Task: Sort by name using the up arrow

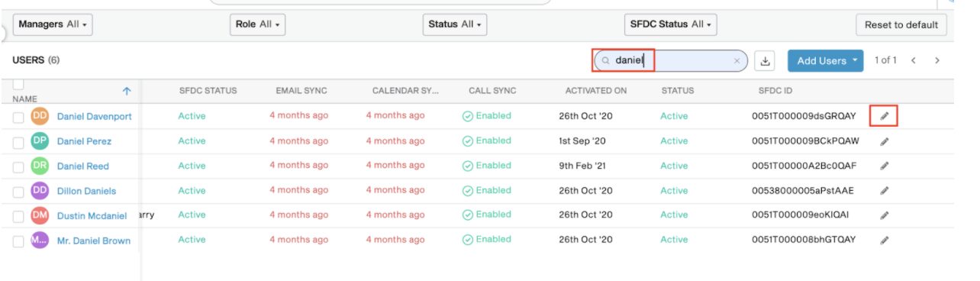Action: (x=127, y=91)
